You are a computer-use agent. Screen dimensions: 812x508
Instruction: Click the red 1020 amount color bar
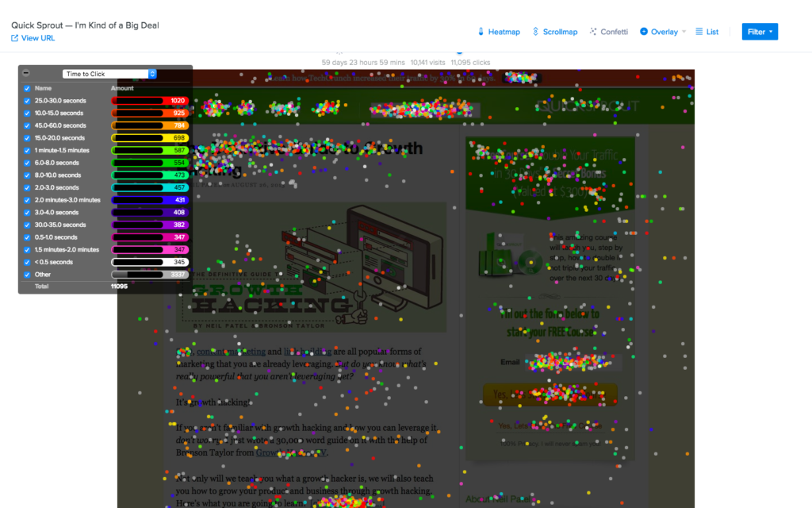click(149, 101)
